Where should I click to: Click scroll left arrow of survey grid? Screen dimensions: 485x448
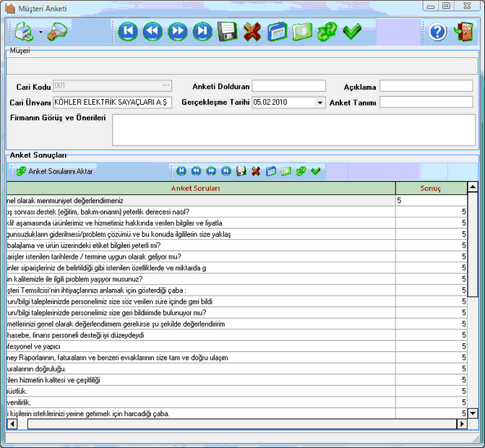pos(12,424)
